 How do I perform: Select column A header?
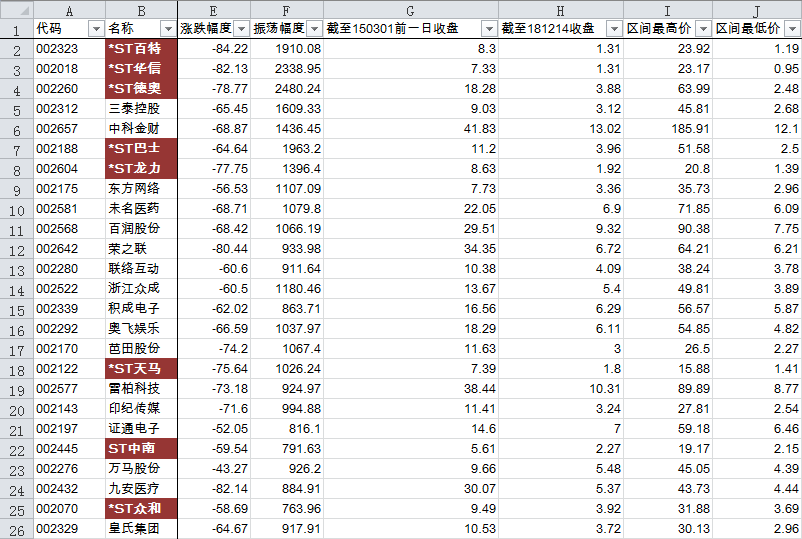point(70,10)
